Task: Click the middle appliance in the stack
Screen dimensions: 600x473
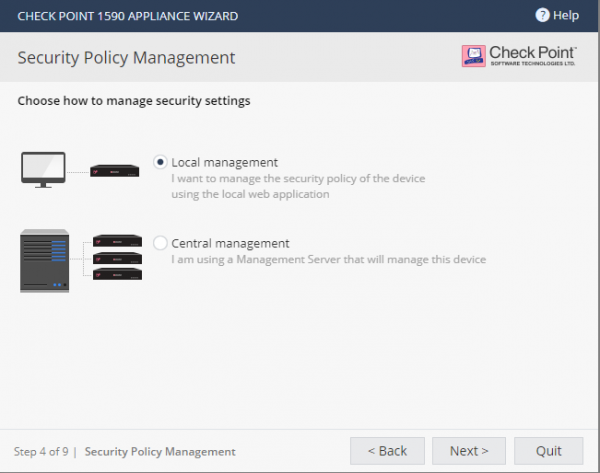Action: point(115,257)
